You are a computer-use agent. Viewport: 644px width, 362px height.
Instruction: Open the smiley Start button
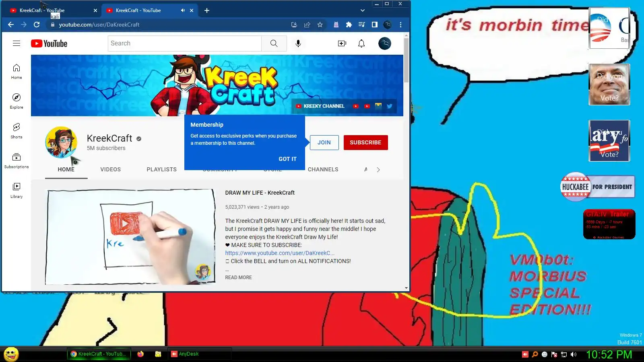point(11,354)
